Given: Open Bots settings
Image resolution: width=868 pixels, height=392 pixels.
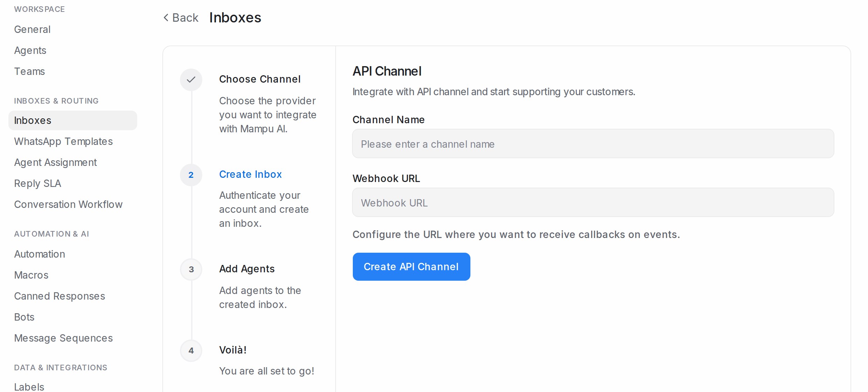Looking at the screenshot, I should click(x=24, y=317).
